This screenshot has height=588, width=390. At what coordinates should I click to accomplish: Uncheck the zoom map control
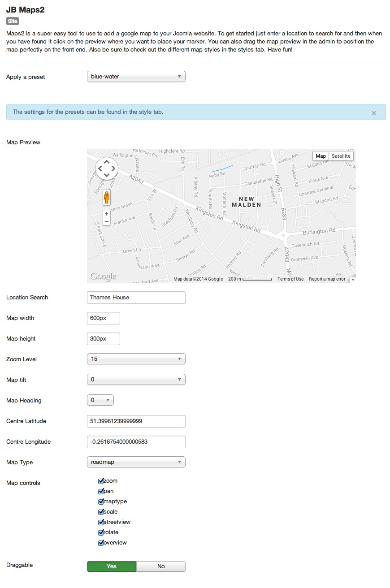(101, 481)
